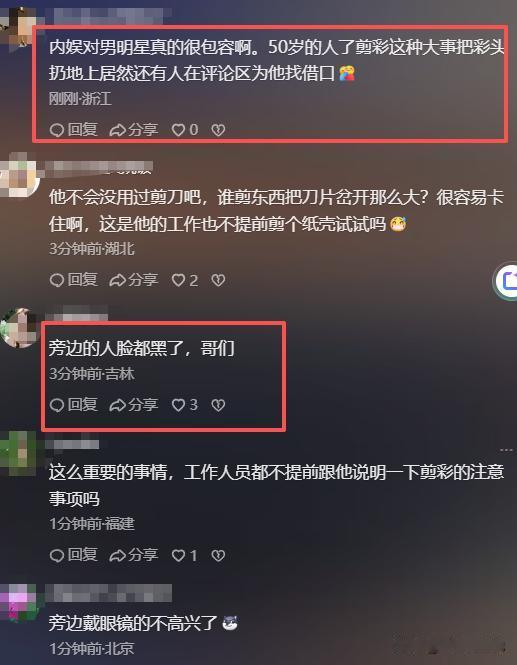Dislike the Zhejiang comment via broken heart

pos(218,130)
